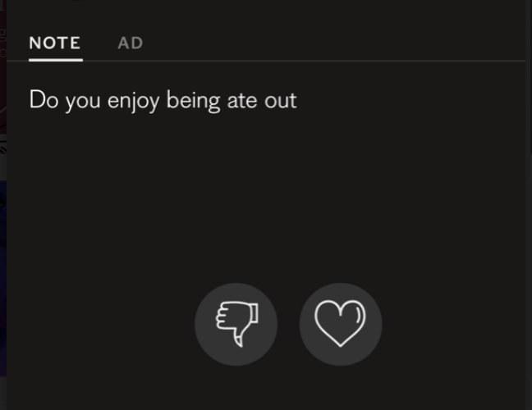
Task: Click the empty panel area below the note
Action: pos(266,197)
